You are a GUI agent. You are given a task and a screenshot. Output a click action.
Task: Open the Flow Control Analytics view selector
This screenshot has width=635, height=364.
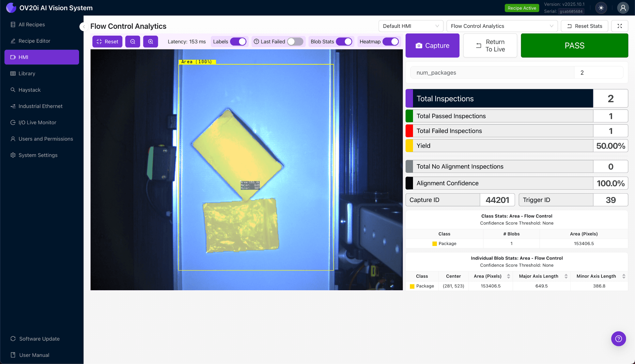point(502,26)
